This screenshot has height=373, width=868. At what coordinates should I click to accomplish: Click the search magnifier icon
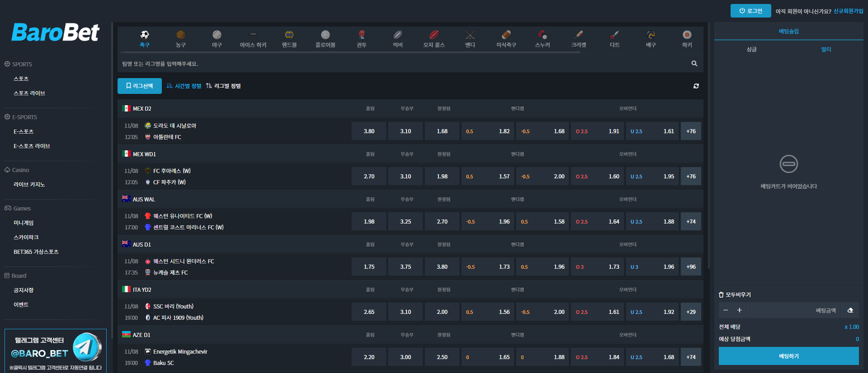tap(694, 63)
